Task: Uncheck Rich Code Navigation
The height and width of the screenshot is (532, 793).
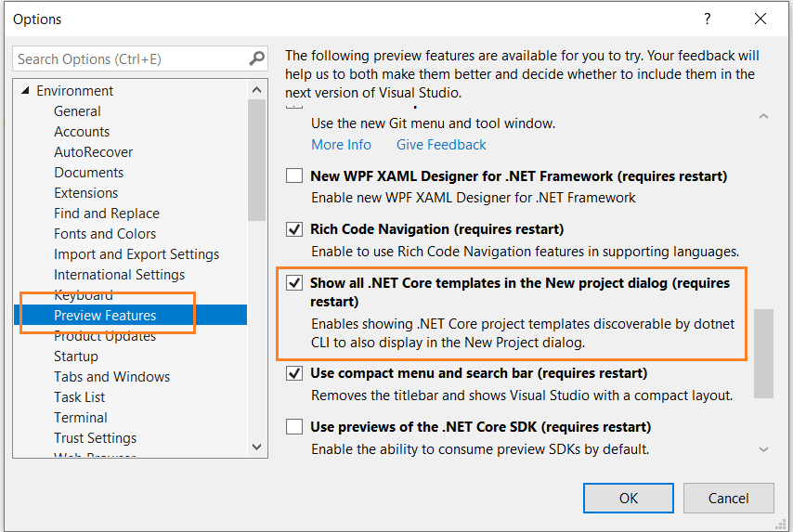Action: click(294, 229)
